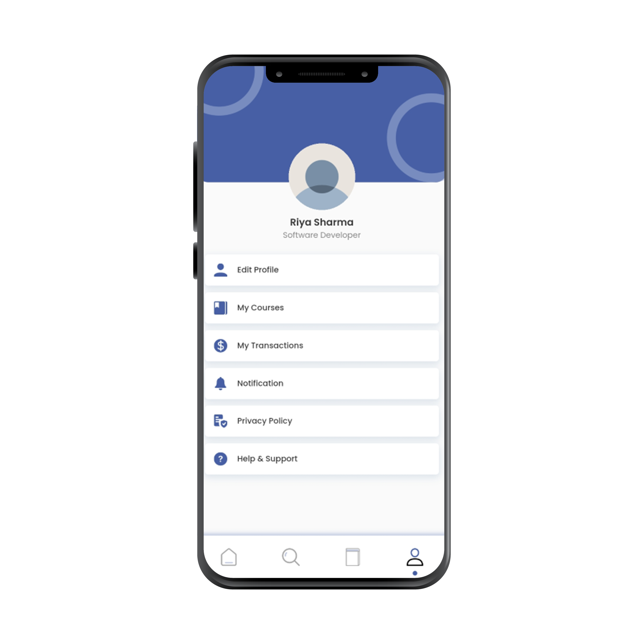Image resolution: width=644 pixels, height=644 pixels.
Task: Expand My Courses dropdown menu
Action: pos(321,308)
